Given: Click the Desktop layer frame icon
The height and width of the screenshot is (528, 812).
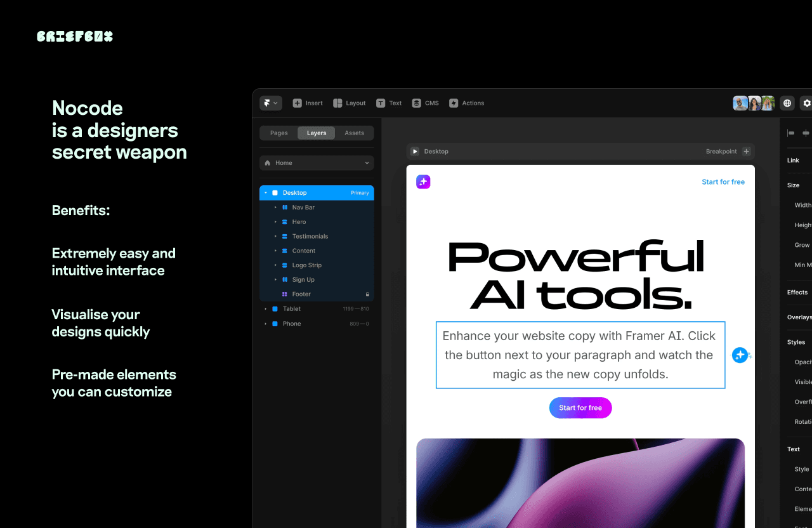Looking at the screenshot, I should (x=275, y=193).
